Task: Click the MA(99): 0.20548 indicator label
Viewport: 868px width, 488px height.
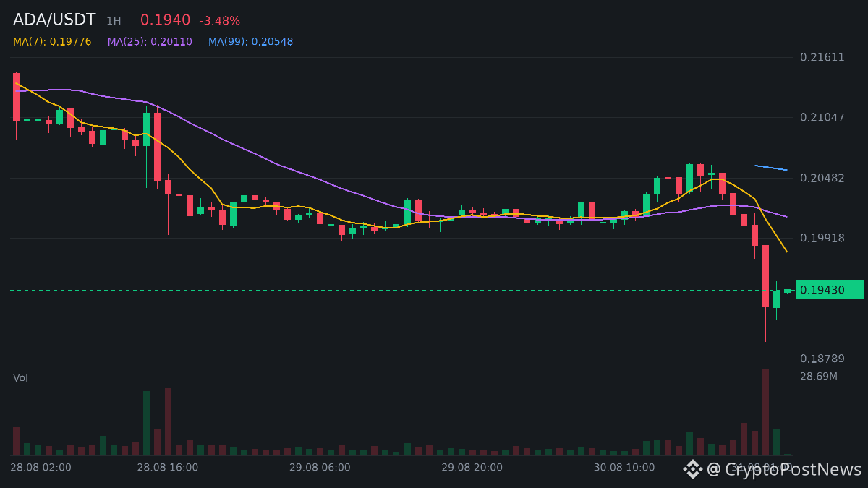Action: 251,42
